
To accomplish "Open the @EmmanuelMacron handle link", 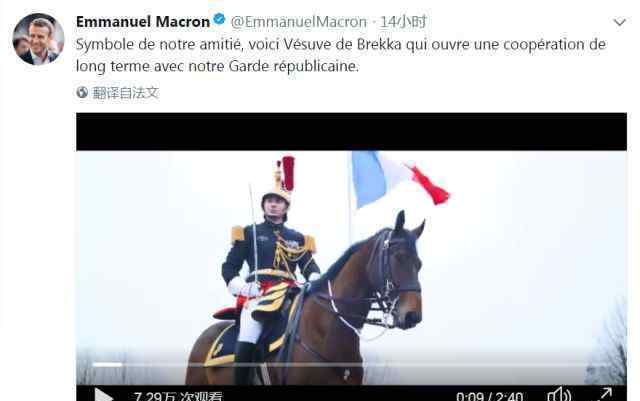I will (298, 22).
